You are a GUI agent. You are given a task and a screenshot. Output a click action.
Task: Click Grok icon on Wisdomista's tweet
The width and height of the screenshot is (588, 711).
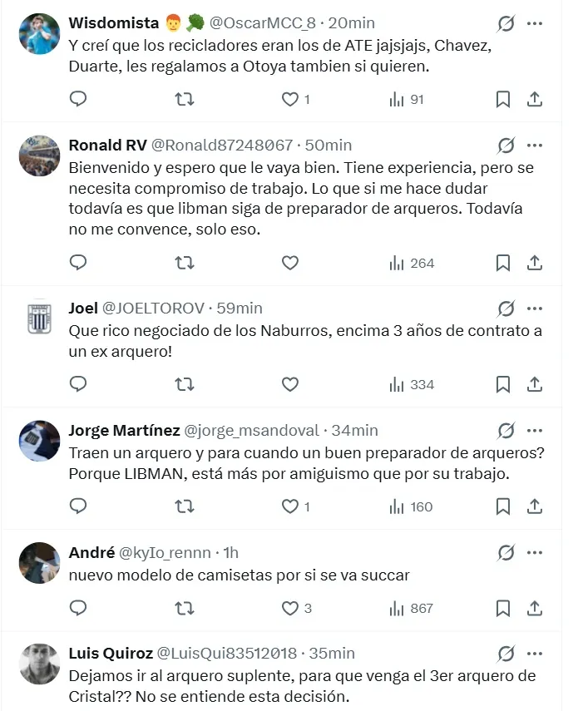point(505,23)
